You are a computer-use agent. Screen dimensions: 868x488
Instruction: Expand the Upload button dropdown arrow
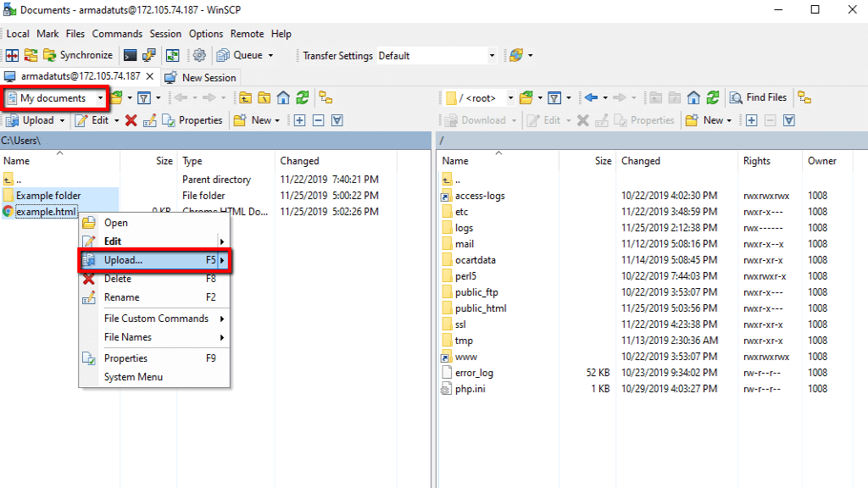(x=62, y=120)
